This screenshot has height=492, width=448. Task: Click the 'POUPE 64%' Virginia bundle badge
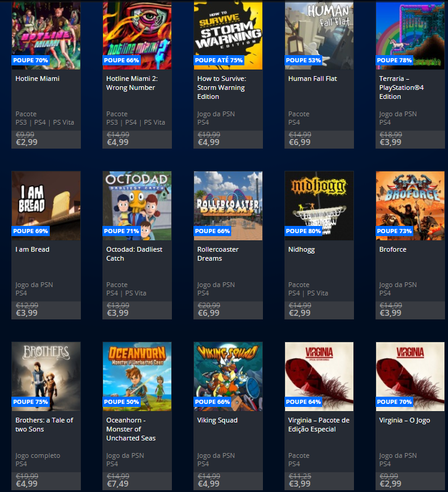(x=304, y=402)
